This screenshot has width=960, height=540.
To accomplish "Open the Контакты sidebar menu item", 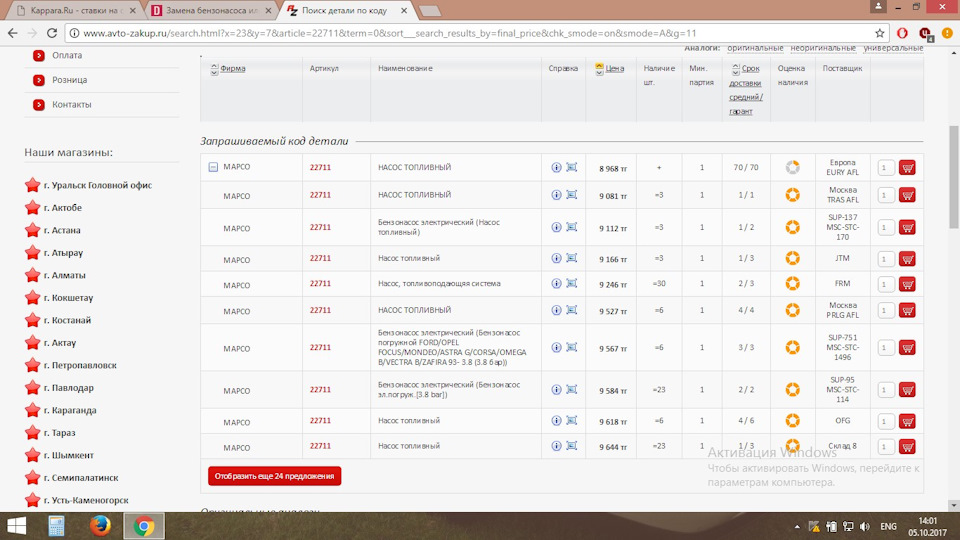I will [x=71, y=105].
